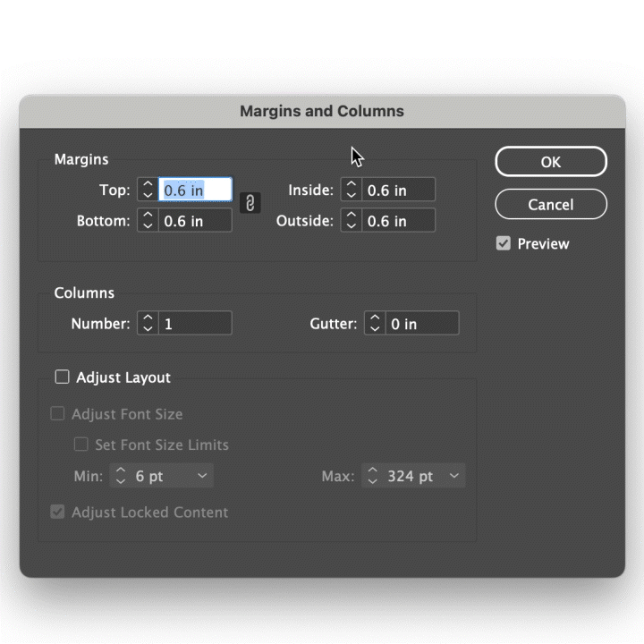
Task: Decrease Gutter value with down stepper
Action: [x=375, y=328]
